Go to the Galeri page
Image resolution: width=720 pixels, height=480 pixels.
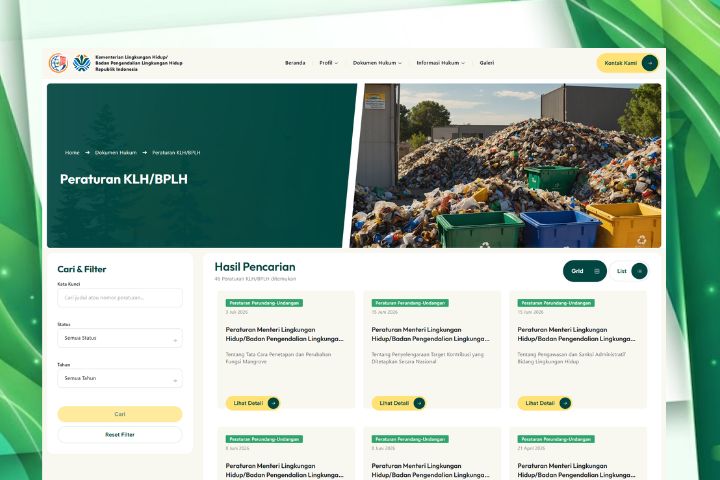pos(487,63)
